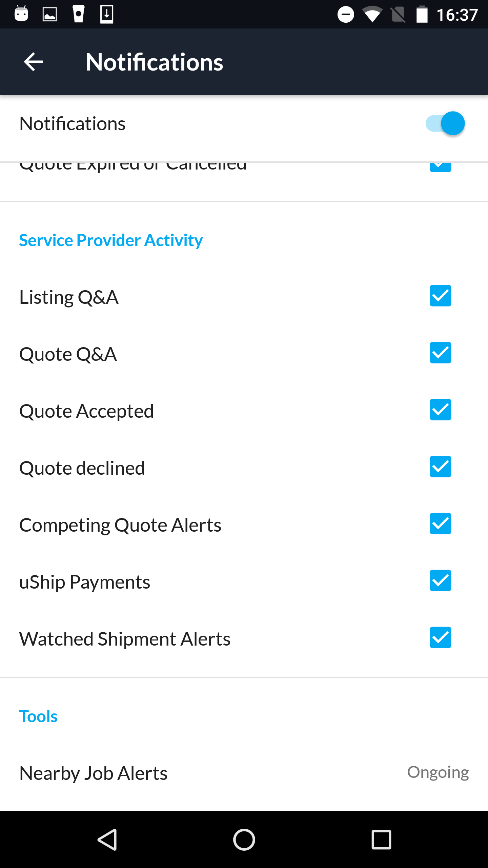The height and width of the screenshot is (868, 488).
Task: Turn off the main Notifications switch
Action: [x=445, y=123]
